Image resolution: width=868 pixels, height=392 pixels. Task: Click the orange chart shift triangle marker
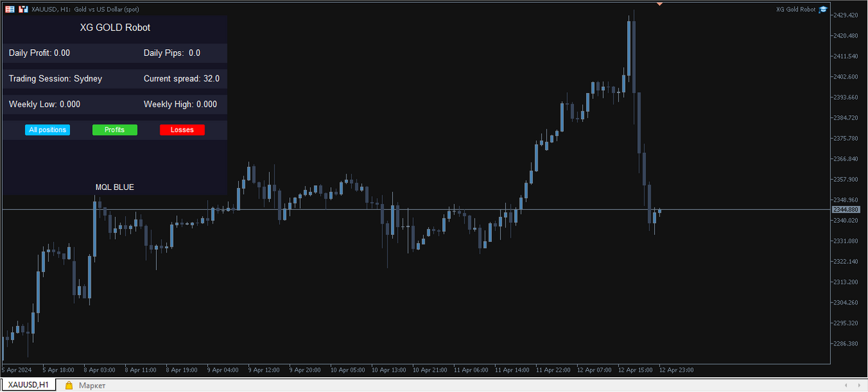[x=659, y=4]
